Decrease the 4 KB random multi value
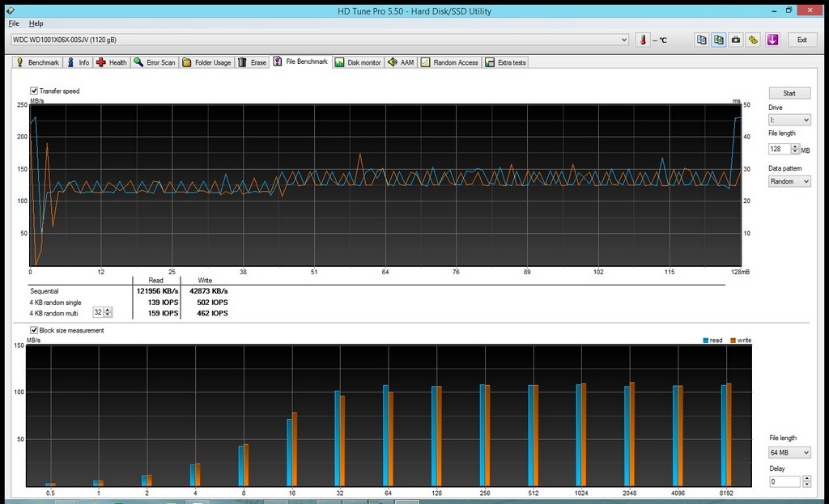The height and width of the screenshot is (504, 829). [108, 315]
